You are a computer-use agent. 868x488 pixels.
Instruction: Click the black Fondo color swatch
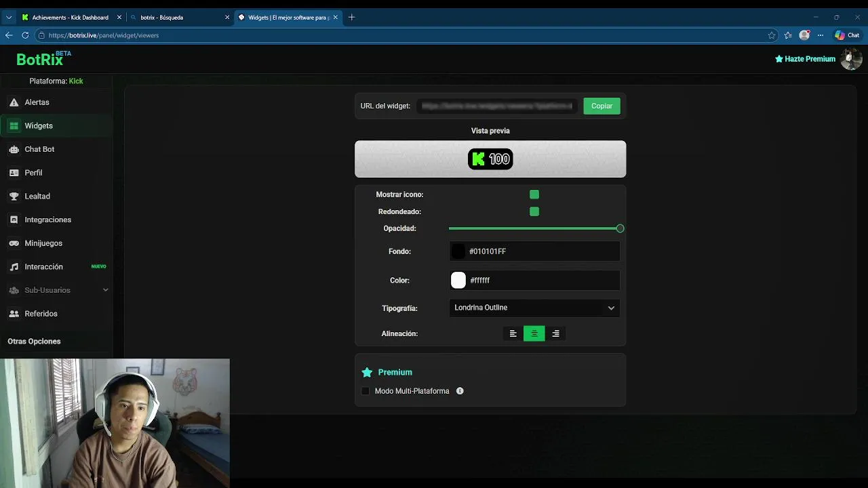(x=458, y=251)
